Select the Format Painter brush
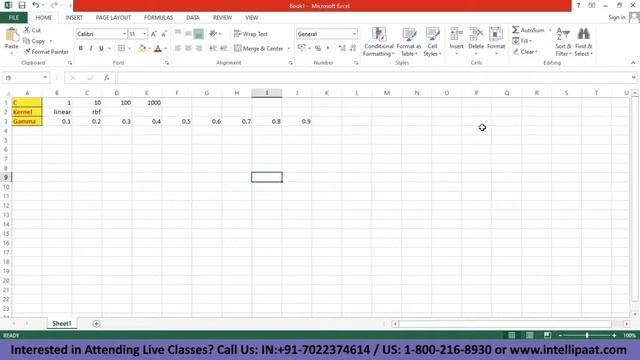 click(x=27, y=51)
